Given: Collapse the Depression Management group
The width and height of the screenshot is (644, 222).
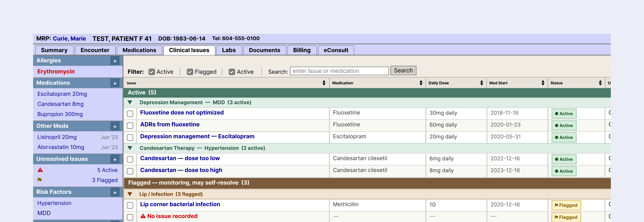Looking at the screenshot, I should pyautogui.click(x=130, y=102).
